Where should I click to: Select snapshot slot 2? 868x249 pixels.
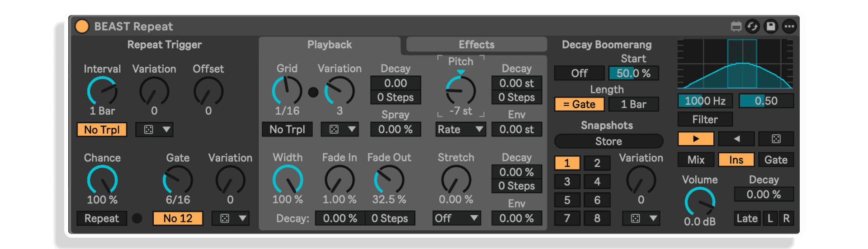[x=597, y=163]
